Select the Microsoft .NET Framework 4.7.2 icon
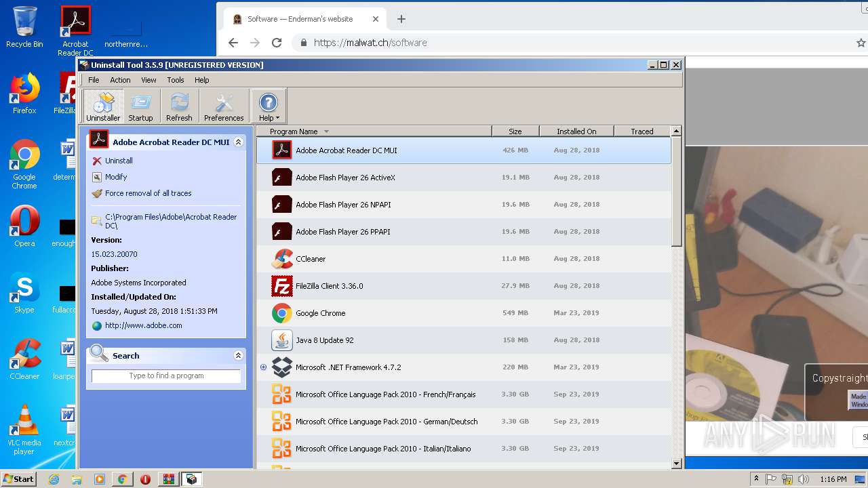The width and height of the screenshot is (868, 488). [x=282, y=367]
